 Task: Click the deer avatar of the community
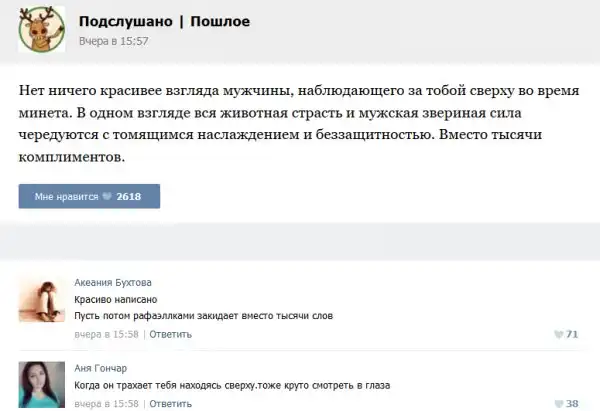pyautogui.click(x=41, y=31)
